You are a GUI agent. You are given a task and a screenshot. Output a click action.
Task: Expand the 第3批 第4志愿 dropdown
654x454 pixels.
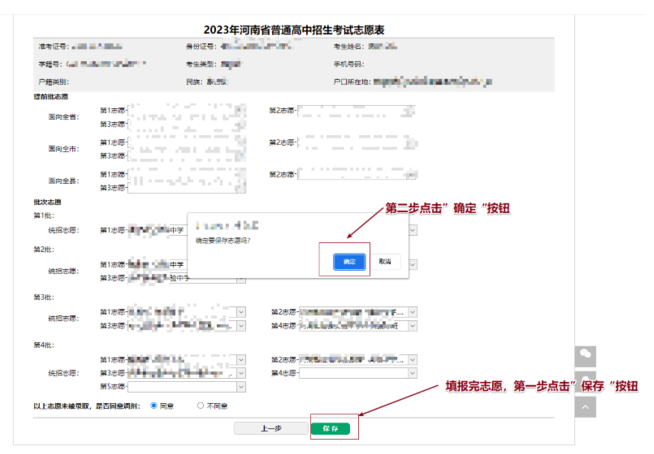(359, 325)
